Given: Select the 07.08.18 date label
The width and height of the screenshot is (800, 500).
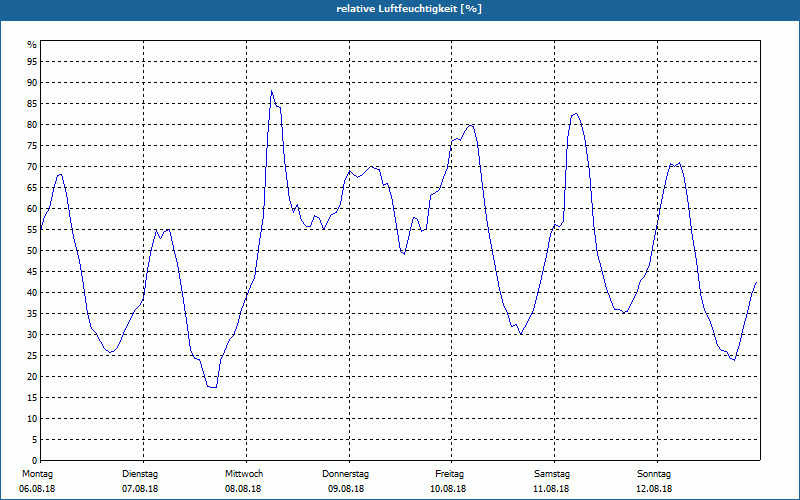Looking at the screenshot, I should (140, 489).
